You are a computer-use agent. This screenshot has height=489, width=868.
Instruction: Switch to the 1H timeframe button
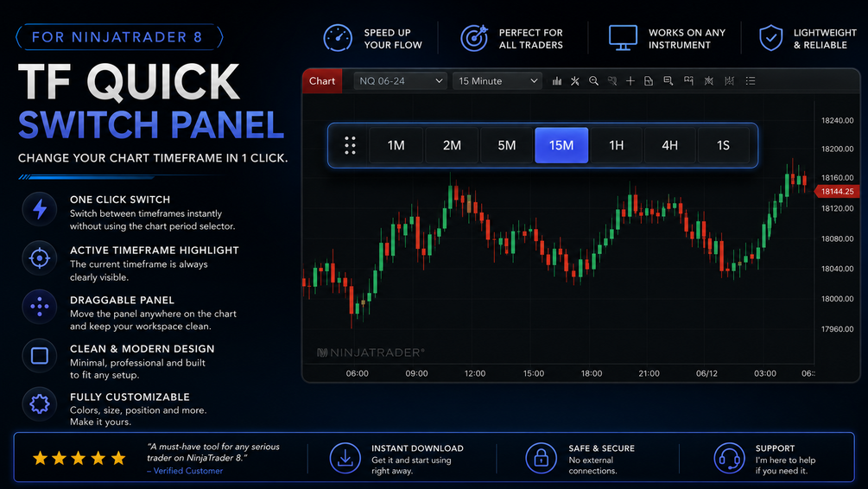pyautogui.click(x=616, y=145)
